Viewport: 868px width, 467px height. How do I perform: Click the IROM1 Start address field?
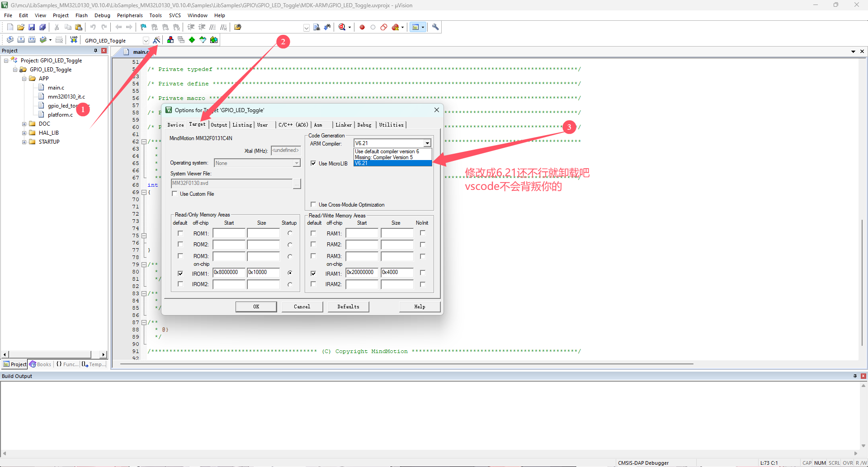pos(229,273)
